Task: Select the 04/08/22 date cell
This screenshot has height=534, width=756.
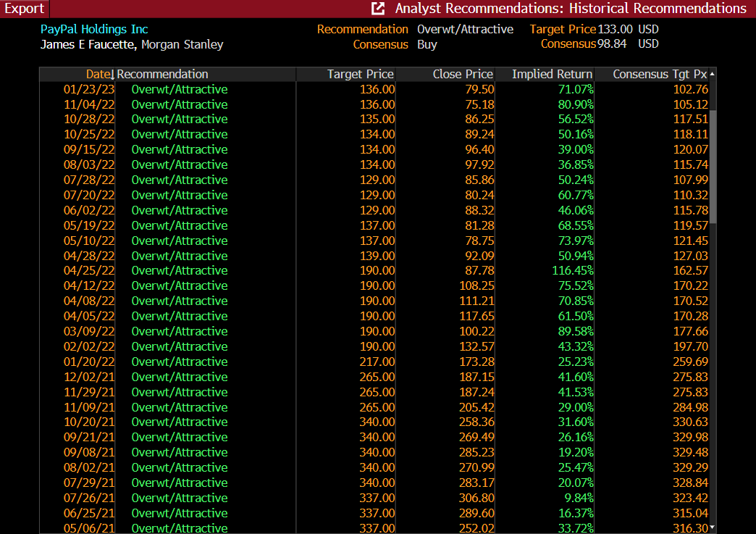Action: pos(89,301)
